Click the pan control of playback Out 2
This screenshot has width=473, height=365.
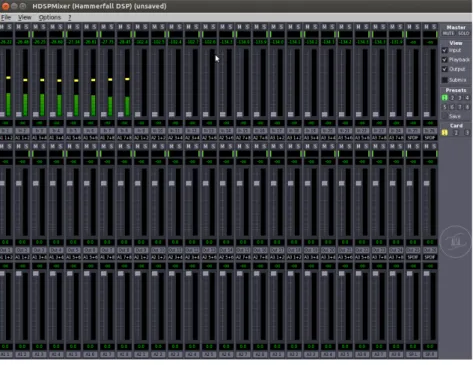[x=23, y=154]
